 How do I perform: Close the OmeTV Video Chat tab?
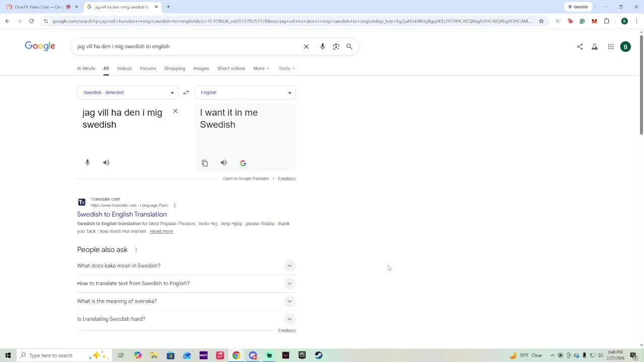point(76,7)
